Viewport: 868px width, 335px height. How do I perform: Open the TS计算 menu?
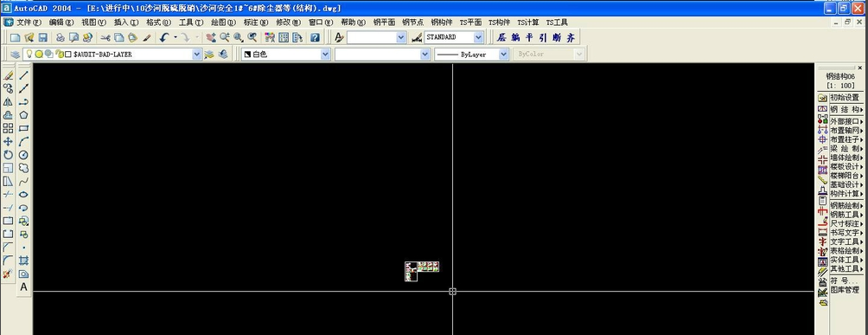(528, 23)
